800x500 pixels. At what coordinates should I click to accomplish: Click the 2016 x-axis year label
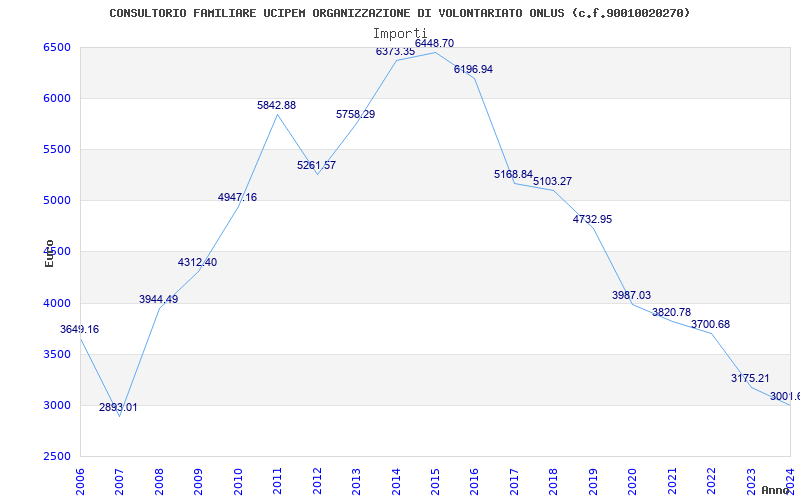click(474, 481)
